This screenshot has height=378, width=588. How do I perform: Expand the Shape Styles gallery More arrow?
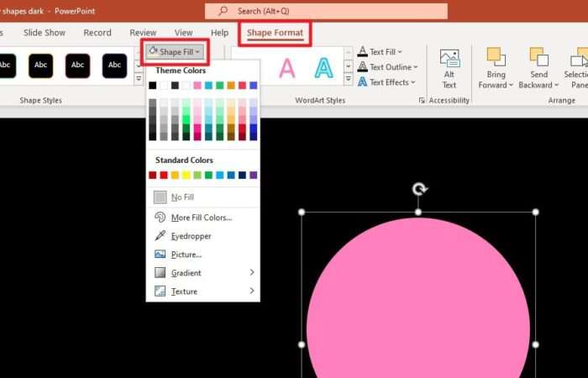[139, 79]
